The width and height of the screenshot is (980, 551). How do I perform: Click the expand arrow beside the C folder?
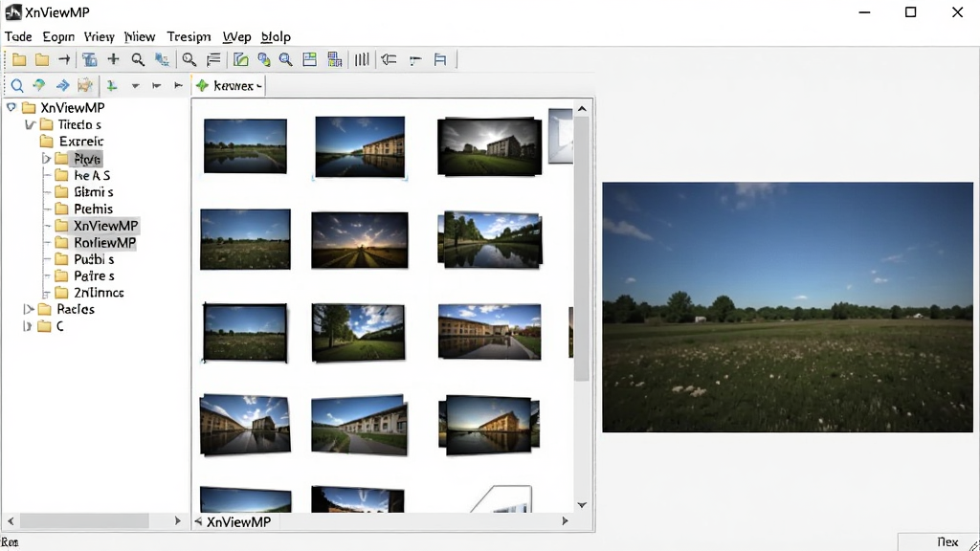pos(27,326)
